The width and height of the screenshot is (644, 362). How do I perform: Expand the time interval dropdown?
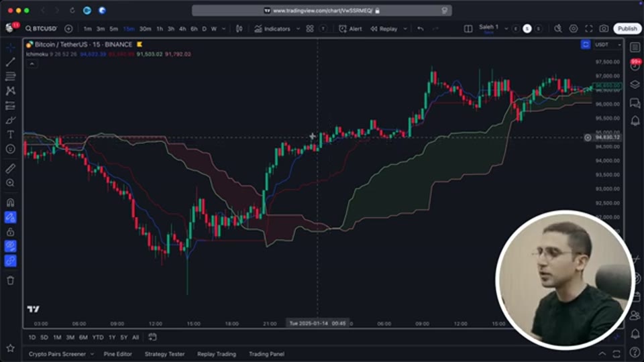[x=224, y=29]
